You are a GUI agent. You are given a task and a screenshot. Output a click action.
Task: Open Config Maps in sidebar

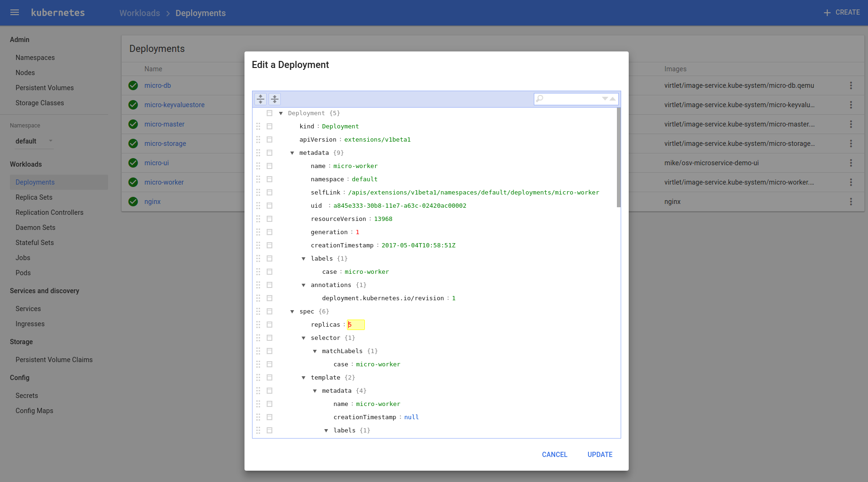[x=34, y=411]
